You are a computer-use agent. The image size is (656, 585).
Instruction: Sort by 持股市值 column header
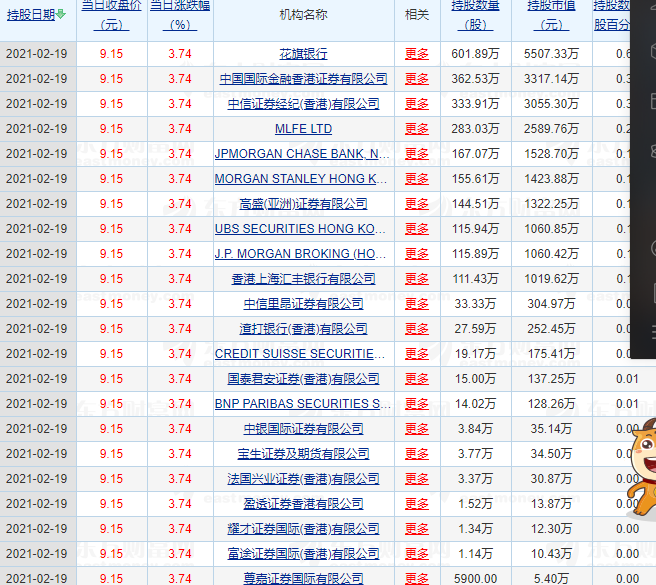coord(551,15)
